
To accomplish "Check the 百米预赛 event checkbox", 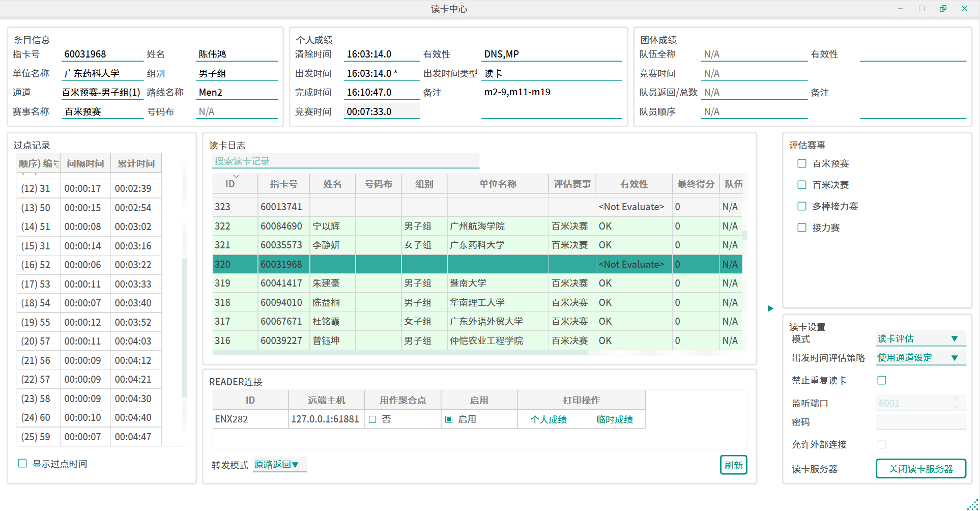I will click(x=802, y=163).
